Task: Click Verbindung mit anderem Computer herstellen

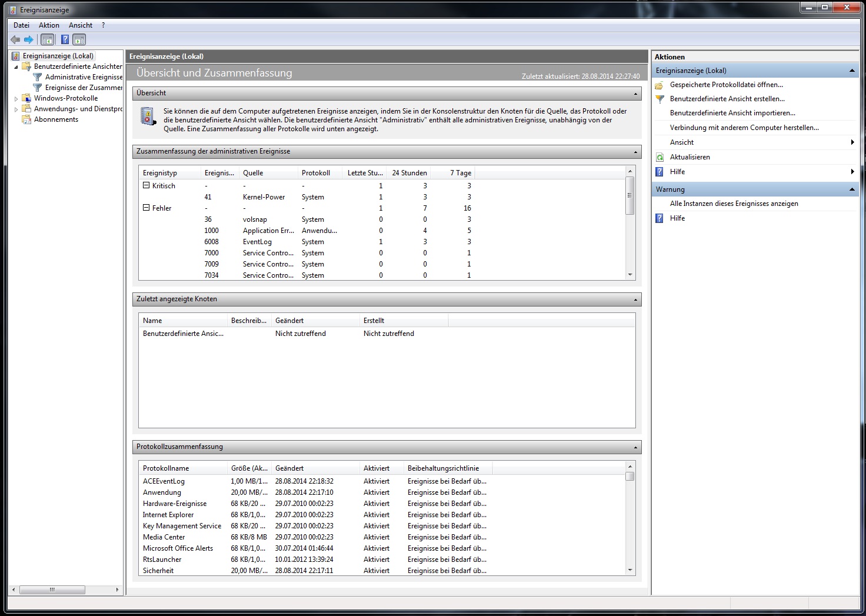Action: click(744, 128)
